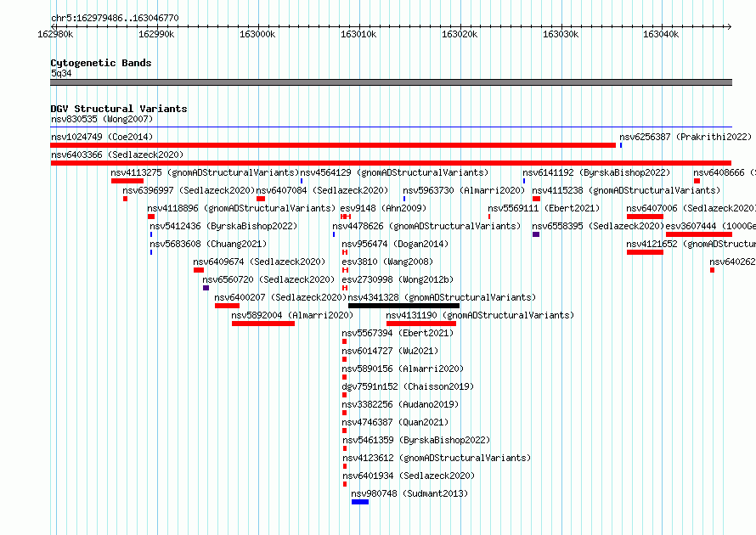Click nsv6401934 (Sedlazeck2020) label
This screenshot has width=756, height=535.
pos(409,476)
